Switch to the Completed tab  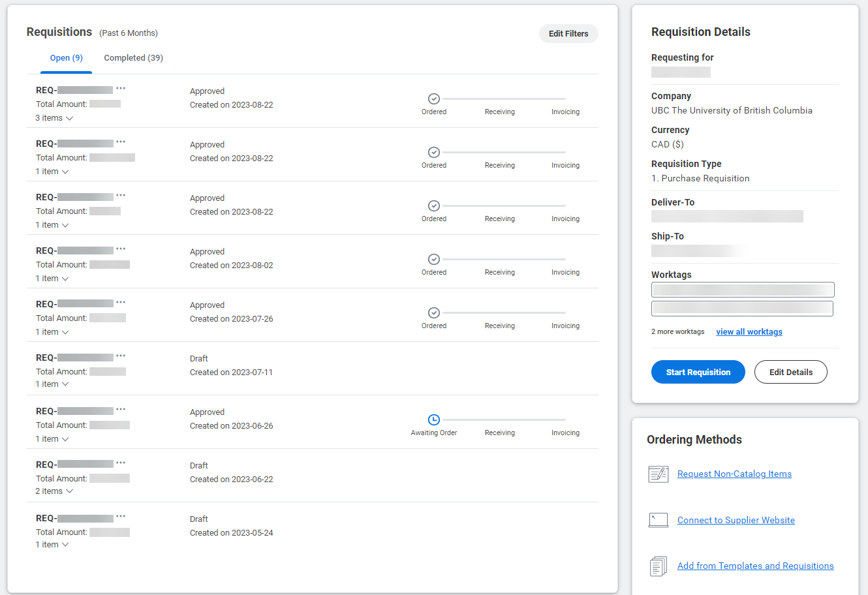(133, 57)
